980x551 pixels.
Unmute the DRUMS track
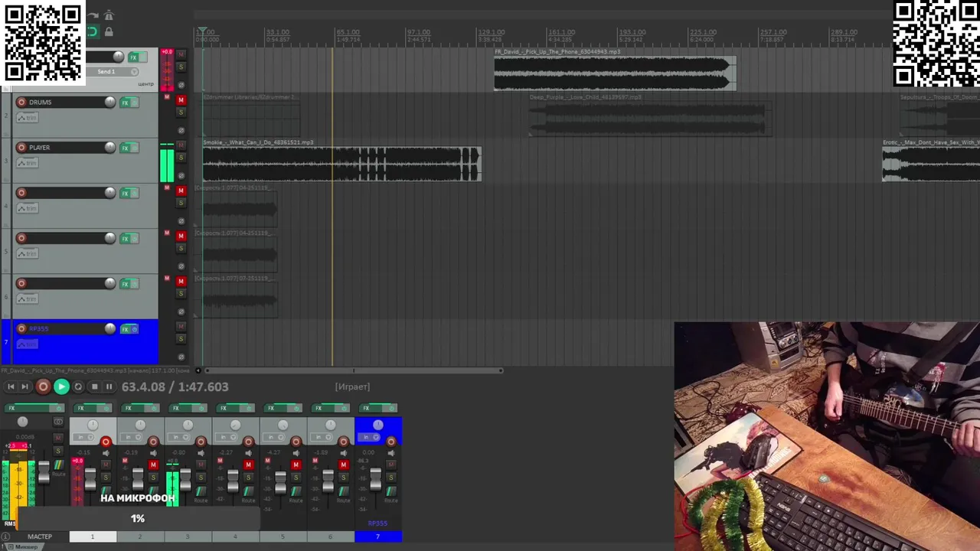click(x=181, y=100)
